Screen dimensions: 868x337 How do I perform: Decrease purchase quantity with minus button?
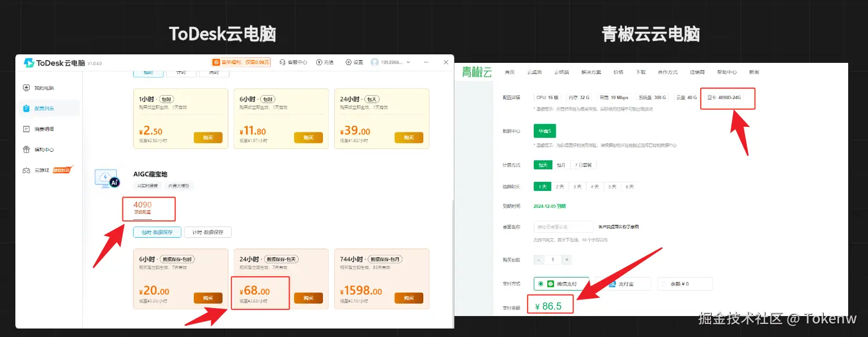[539, 259]
